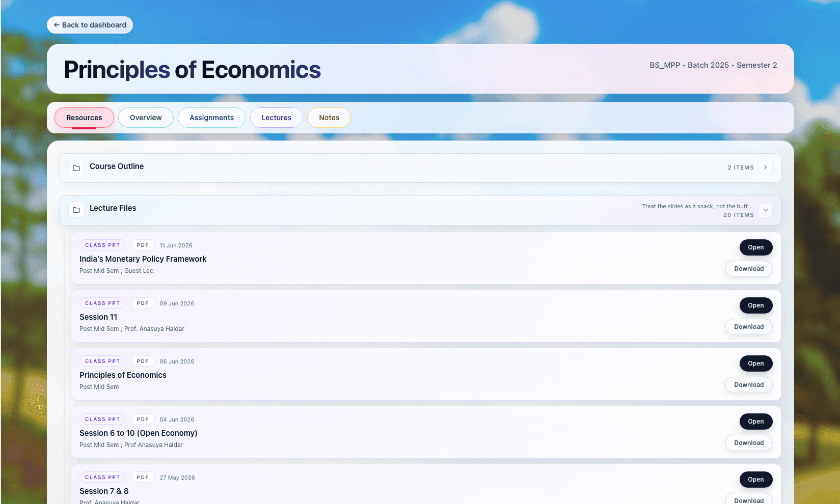The width and height of the screenshot is (840, 504).
Task: Click the "09 Jun 2026" date
Action: 177,303
